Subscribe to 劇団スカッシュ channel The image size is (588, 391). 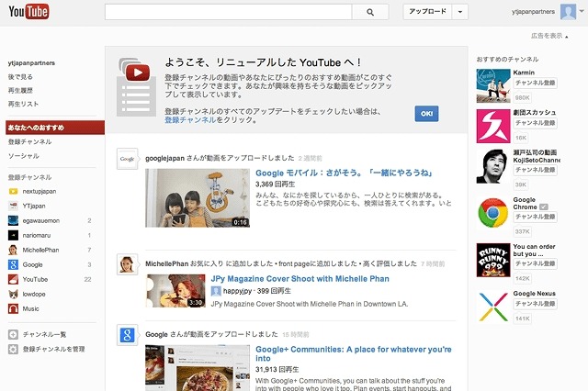535,123
